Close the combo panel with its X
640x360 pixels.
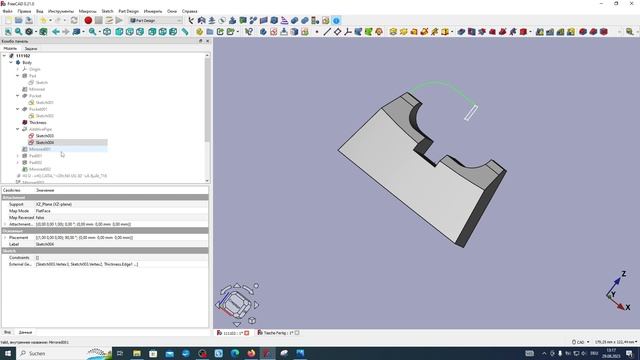click(207, 41)
